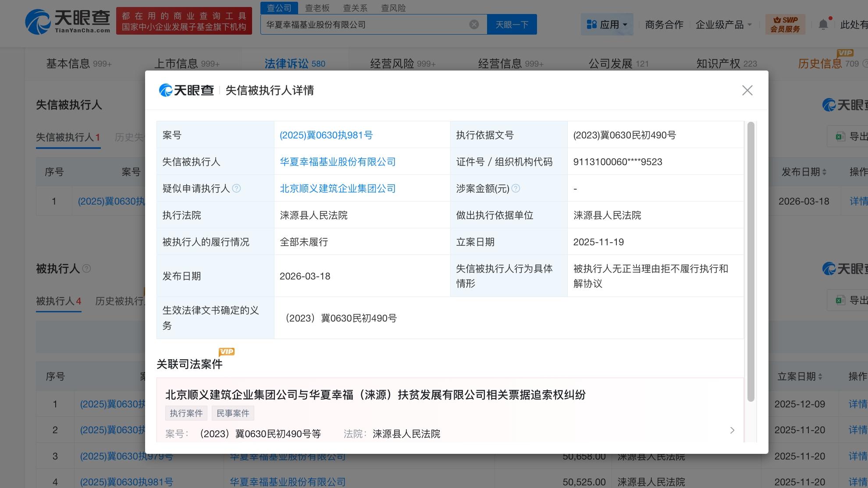Open the 华夏幸福基业股份有限公司 company link

coord(337,162)
